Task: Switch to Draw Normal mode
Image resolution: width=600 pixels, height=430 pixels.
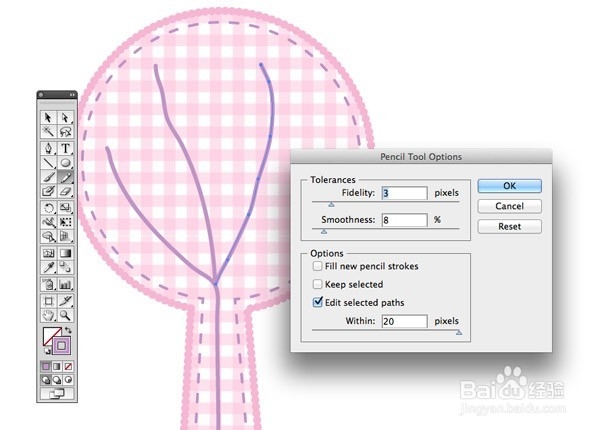Action: click(x=46, y=380)
